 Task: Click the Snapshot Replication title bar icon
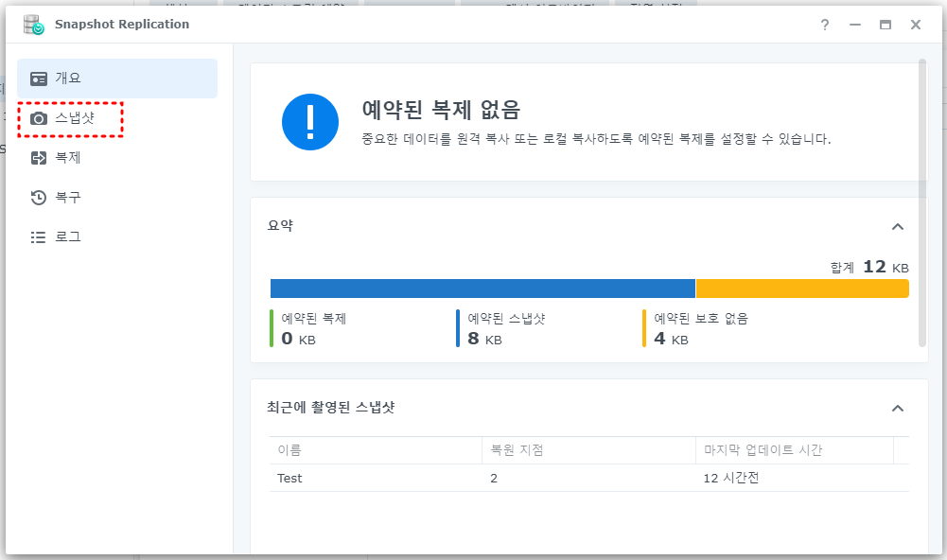pyautogui.click(x=32, y=26)
